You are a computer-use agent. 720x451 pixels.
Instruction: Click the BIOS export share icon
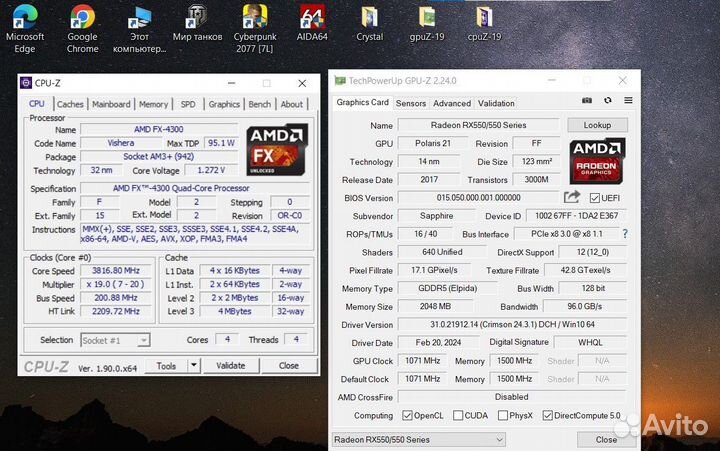[572, 197]
